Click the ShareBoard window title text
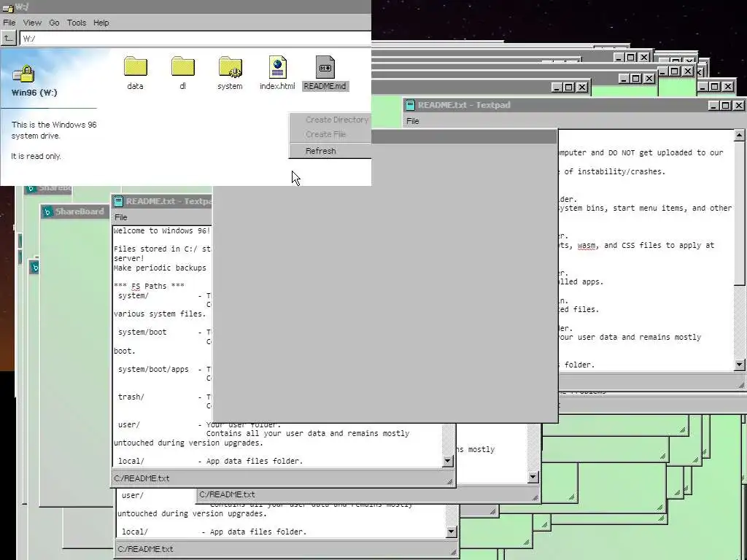This screenshot has width=747, height=560. click(80, 211)
